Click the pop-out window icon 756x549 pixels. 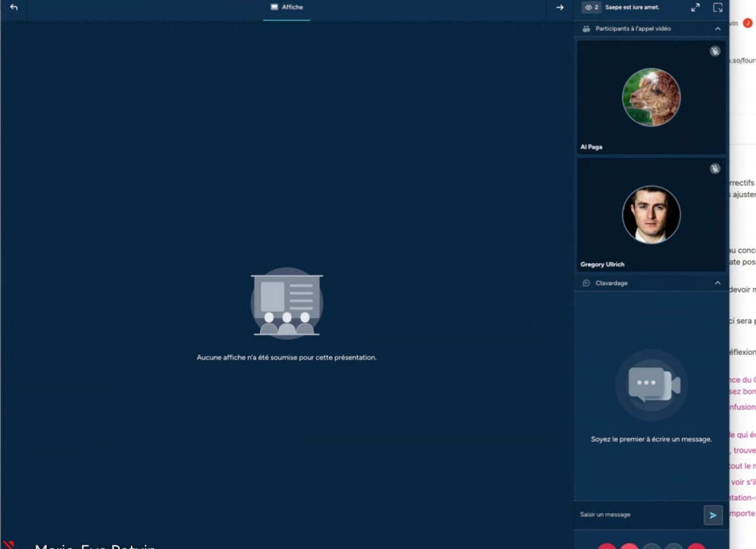coord(718,8)
